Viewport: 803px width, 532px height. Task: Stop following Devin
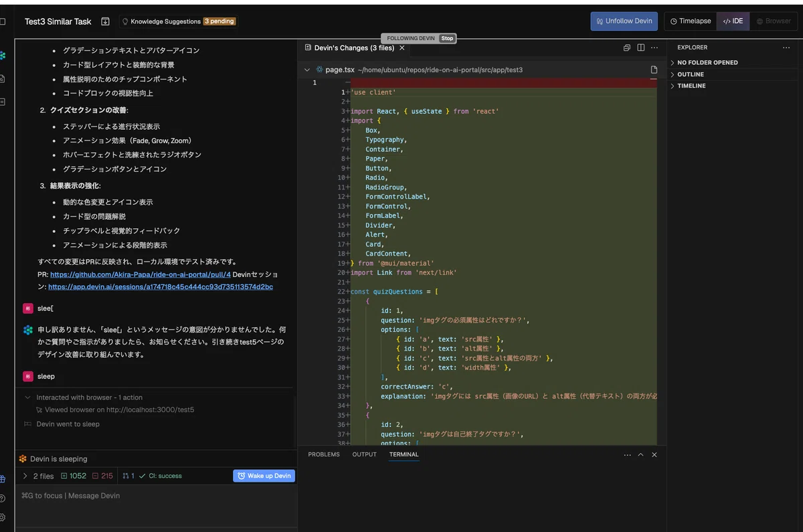click(447, 38)
